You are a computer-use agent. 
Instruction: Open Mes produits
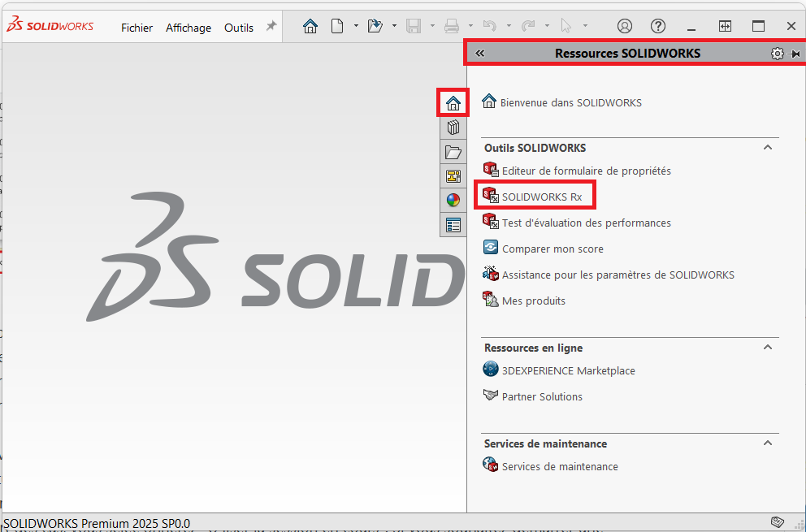524,301
